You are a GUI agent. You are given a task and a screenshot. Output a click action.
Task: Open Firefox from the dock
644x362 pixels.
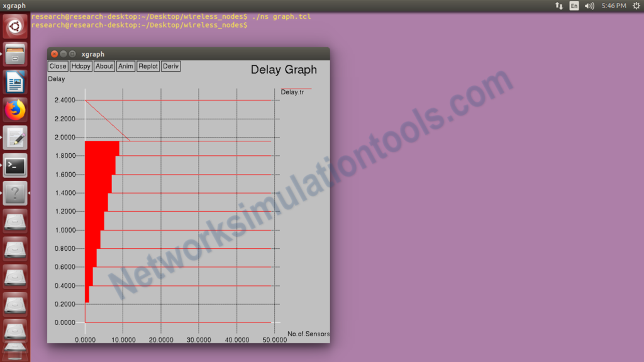[x=14, y=109]
